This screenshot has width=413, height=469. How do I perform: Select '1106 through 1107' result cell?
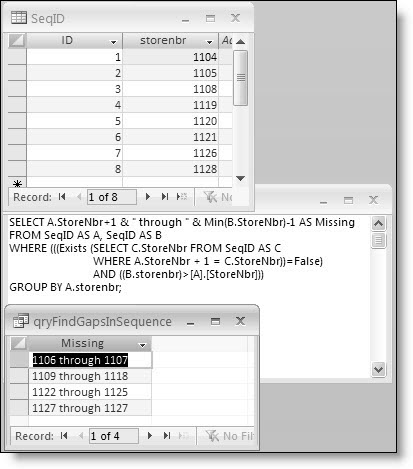tap(90, 360)
